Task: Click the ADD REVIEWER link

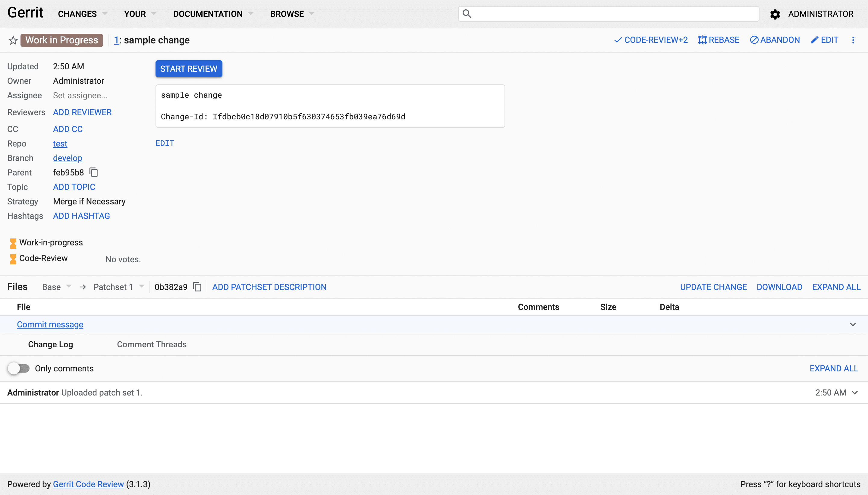Action: pyautogui.click(x=82, y=112)
